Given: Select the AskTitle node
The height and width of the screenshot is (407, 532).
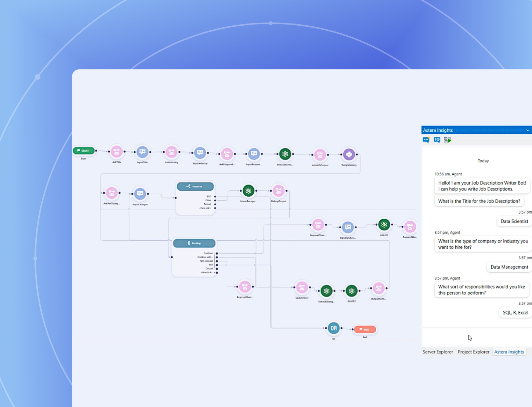Looking at the screenshot, I should (x=117, y=152).
